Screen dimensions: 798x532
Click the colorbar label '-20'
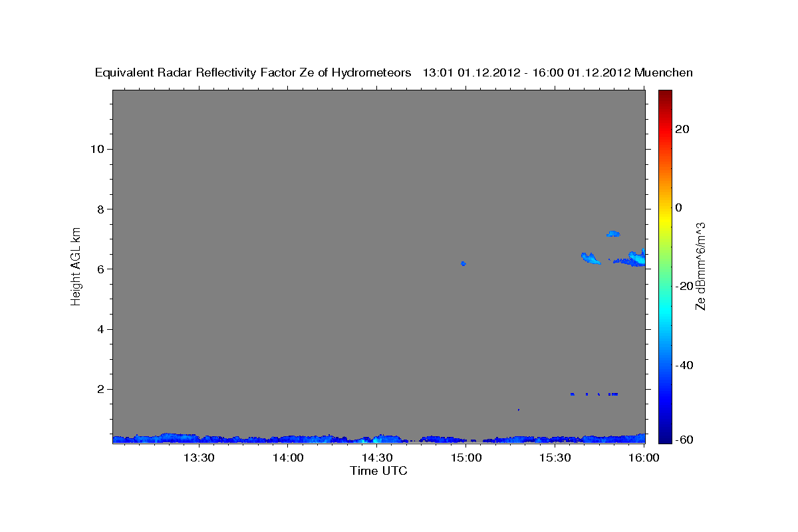point(684,286)
